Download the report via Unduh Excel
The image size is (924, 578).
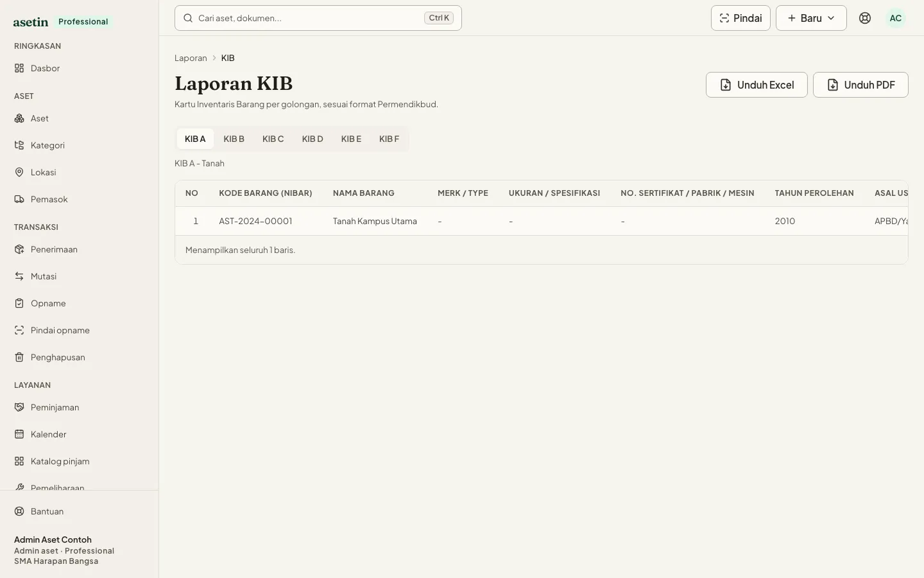pyautogui.click(x=757, y=85)
